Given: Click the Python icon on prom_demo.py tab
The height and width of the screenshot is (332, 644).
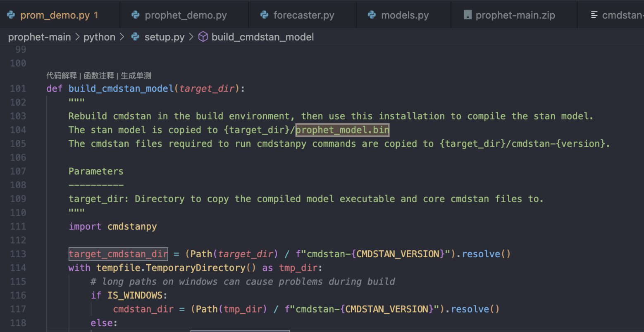Looking at the screenshot, I should click(x=11, y=15).
